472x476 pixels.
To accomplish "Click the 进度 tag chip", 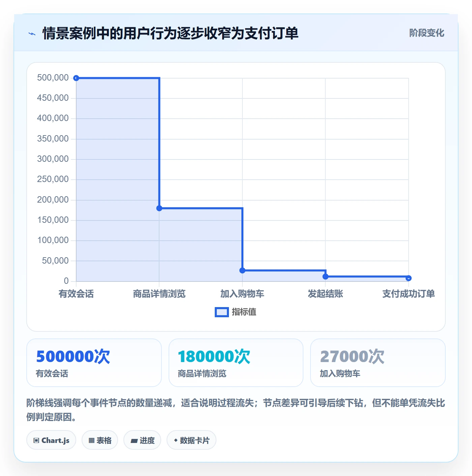I will tap(142, 440).
